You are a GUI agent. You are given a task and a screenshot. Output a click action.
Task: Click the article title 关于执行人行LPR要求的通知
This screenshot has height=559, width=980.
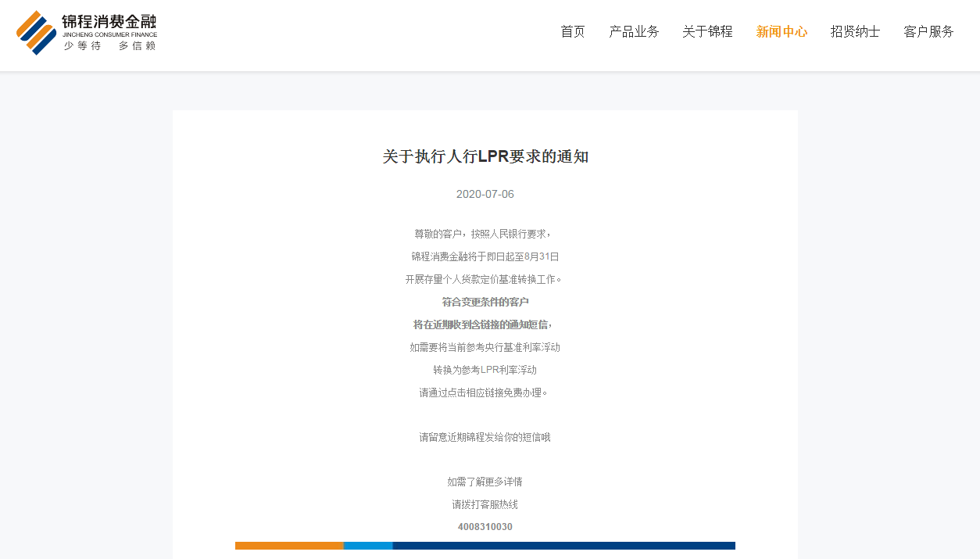pyautogui.click(x=485, y=156)
